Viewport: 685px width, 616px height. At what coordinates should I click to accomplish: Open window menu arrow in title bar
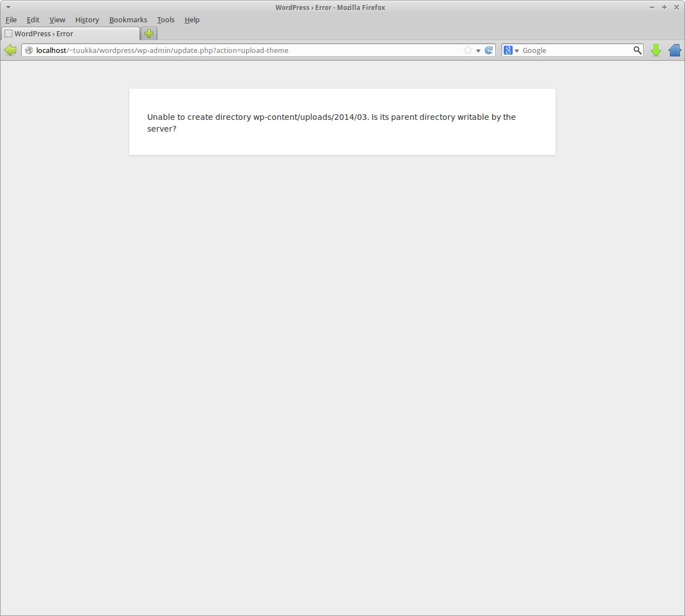point(8,7)
